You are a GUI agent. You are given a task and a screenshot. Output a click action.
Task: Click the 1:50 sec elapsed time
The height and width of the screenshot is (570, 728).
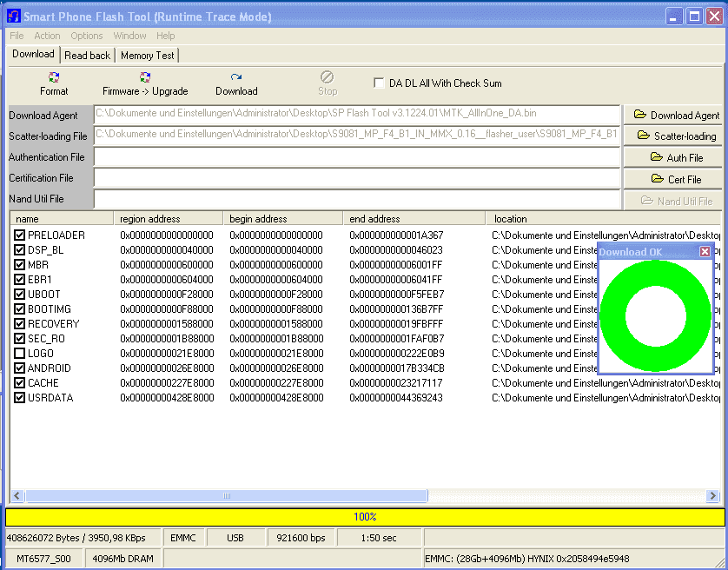pos(379,538)
